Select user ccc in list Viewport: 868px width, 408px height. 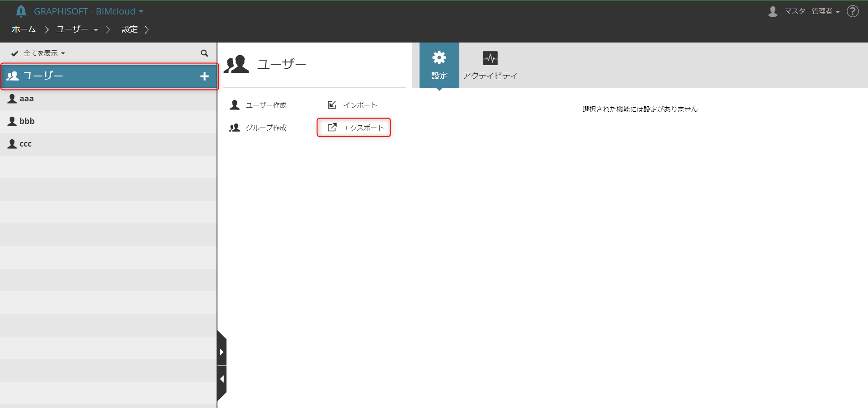pos(108,144)
